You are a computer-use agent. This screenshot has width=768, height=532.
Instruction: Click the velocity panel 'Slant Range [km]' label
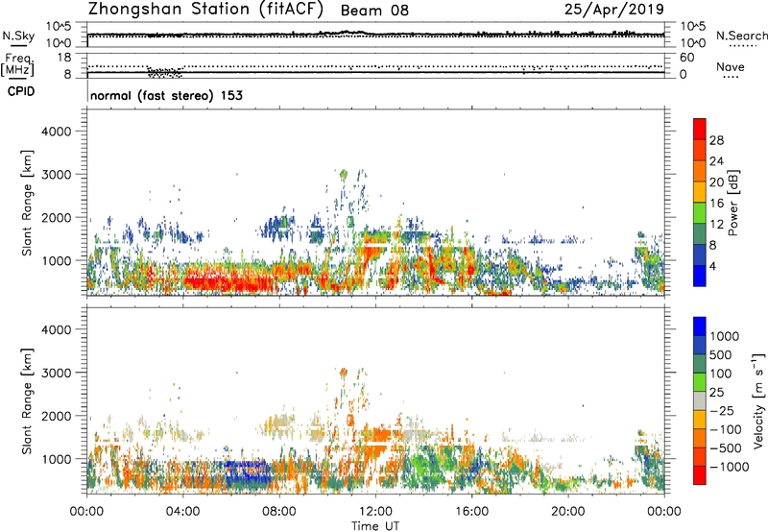coord(27,401)
